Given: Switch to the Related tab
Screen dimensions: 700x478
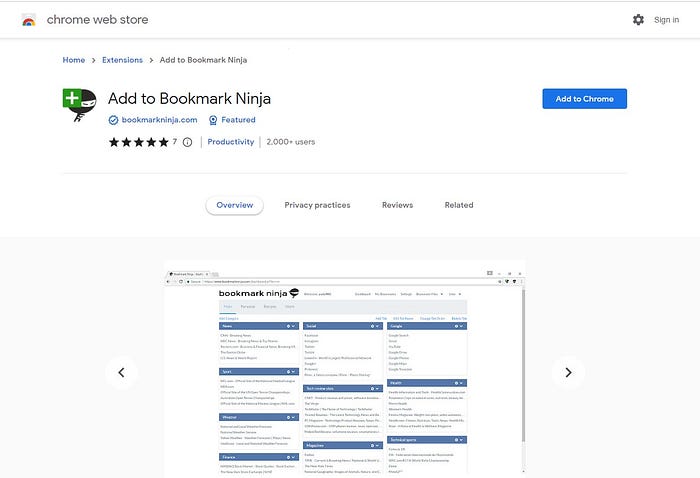Looking at the screenshot, I should (x=458, y=205).
